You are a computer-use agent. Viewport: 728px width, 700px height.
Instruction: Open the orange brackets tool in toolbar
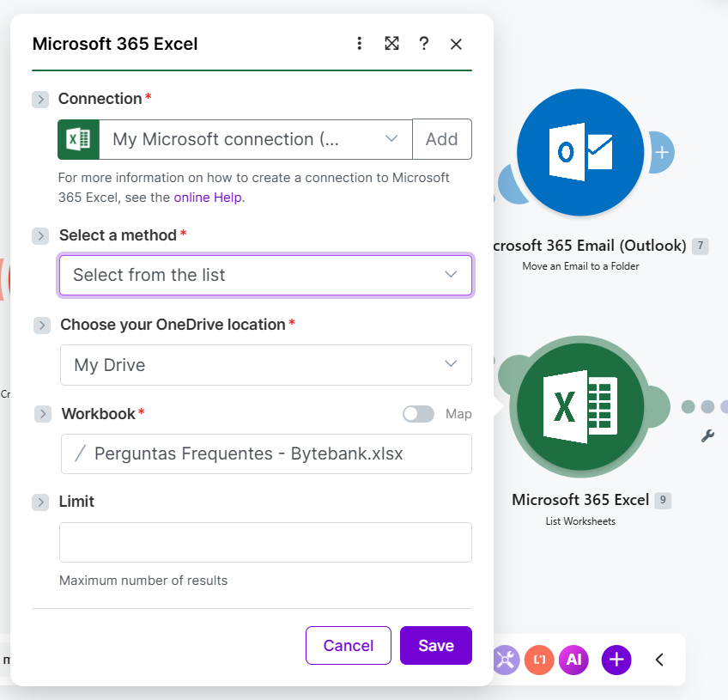[x=539, y=660]
